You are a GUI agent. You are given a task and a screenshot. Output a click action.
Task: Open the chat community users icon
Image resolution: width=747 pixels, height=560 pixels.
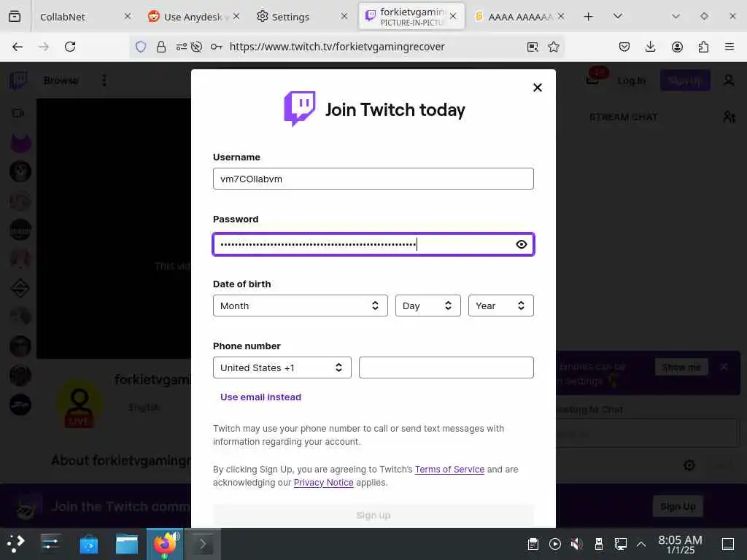[729, 117]
